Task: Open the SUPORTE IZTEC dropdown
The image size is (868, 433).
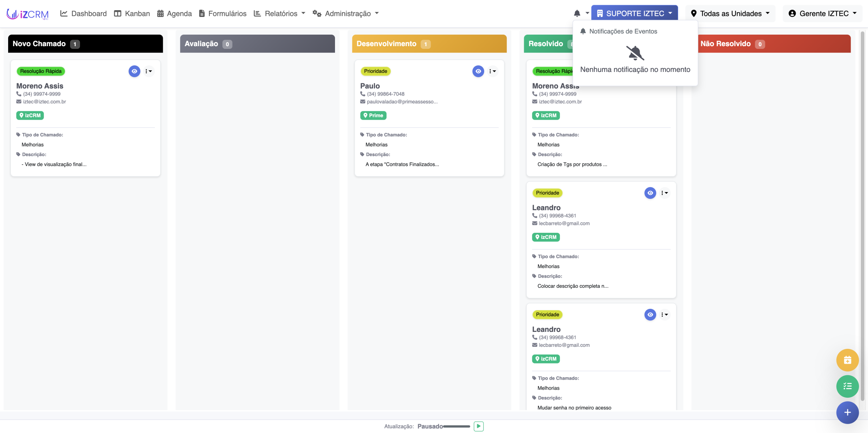Action: pos(634,14)
